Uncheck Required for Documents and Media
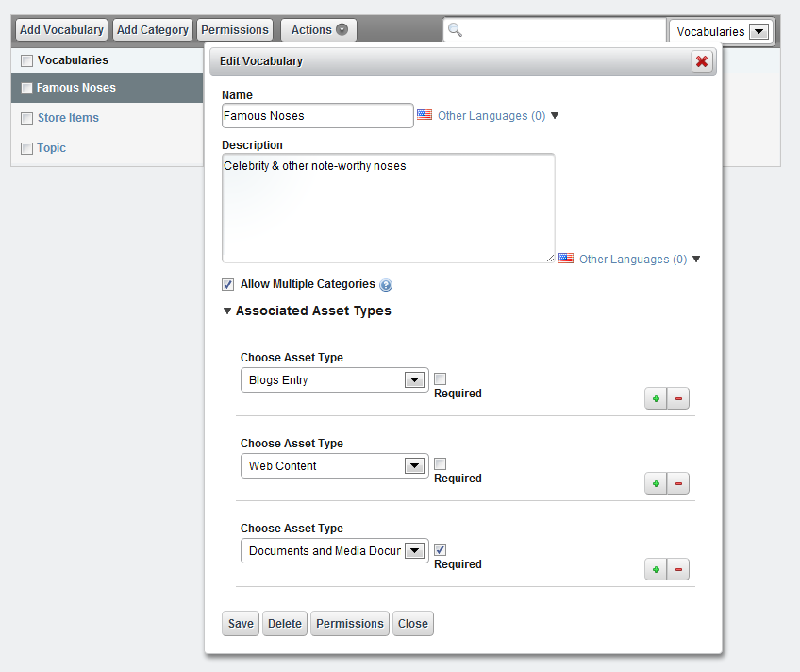Image resolution: width=800 pixels, height=672 pixels. [x=440, y=549]
